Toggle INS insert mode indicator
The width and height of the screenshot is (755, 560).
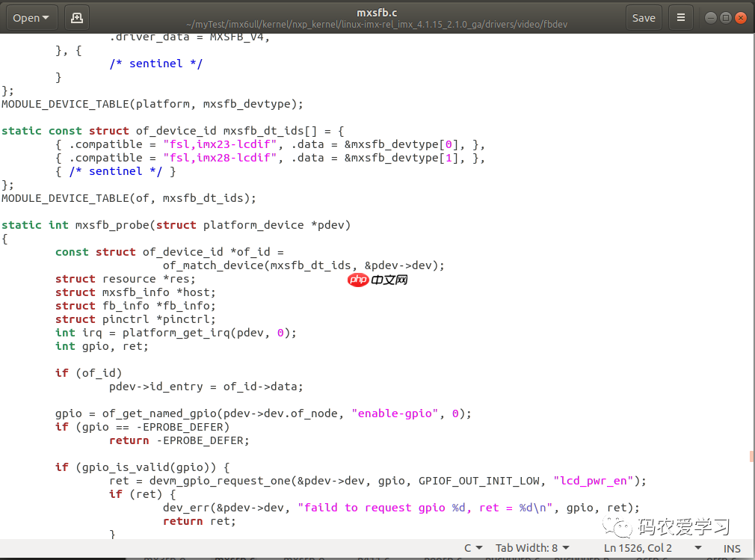pyautogui.click(x=732, y=549)
